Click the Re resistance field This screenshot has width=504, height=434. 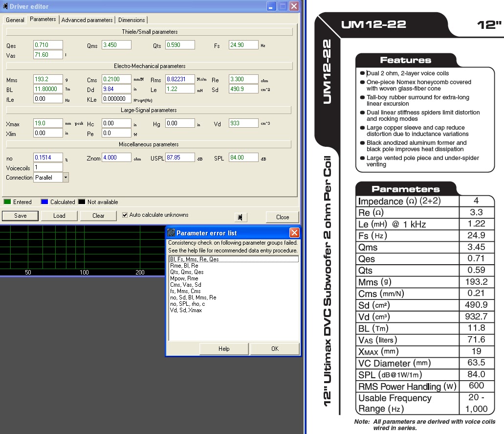coord(243,79)
